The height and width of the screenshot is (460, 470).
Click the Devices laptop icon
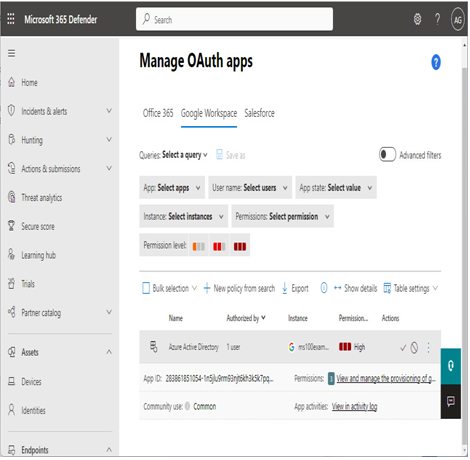point(11,381)
